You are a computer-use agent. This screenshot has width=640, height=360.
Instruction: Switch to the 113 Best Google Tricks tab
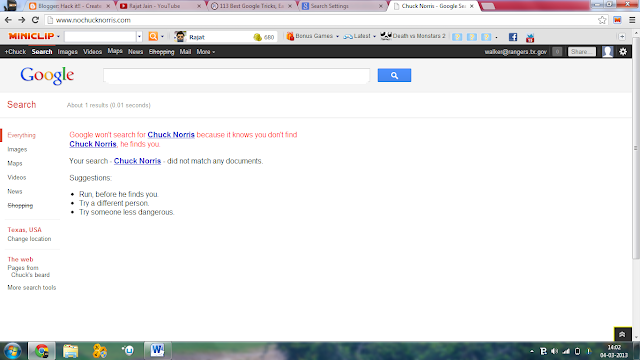(x=251, y=6)
